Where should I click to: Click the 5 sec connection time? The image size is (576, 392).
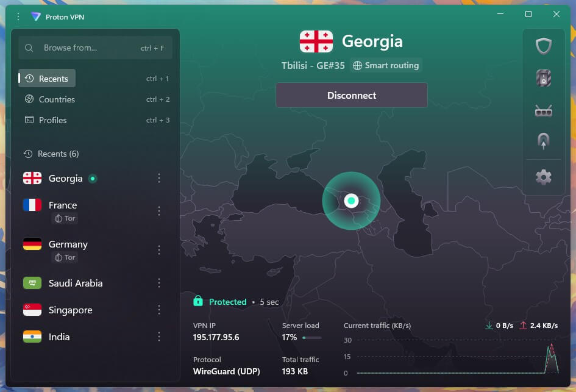click(269, 302)
